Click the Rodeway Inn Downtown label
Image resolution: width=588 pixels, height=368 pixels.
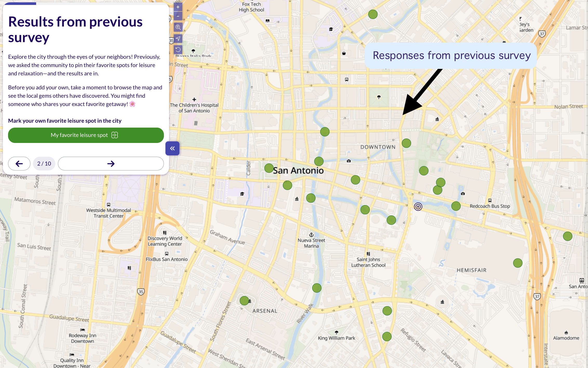click(83, 338)
